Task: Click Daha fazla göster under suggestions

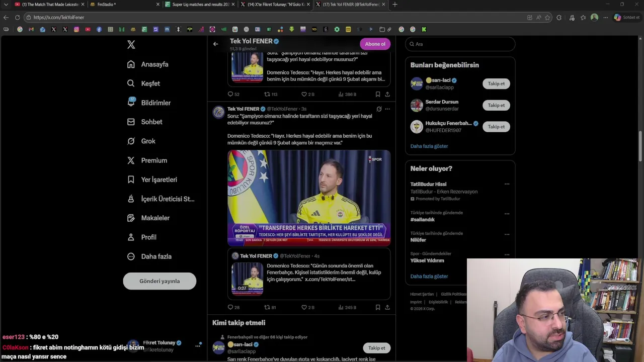Action: (429, 146)
